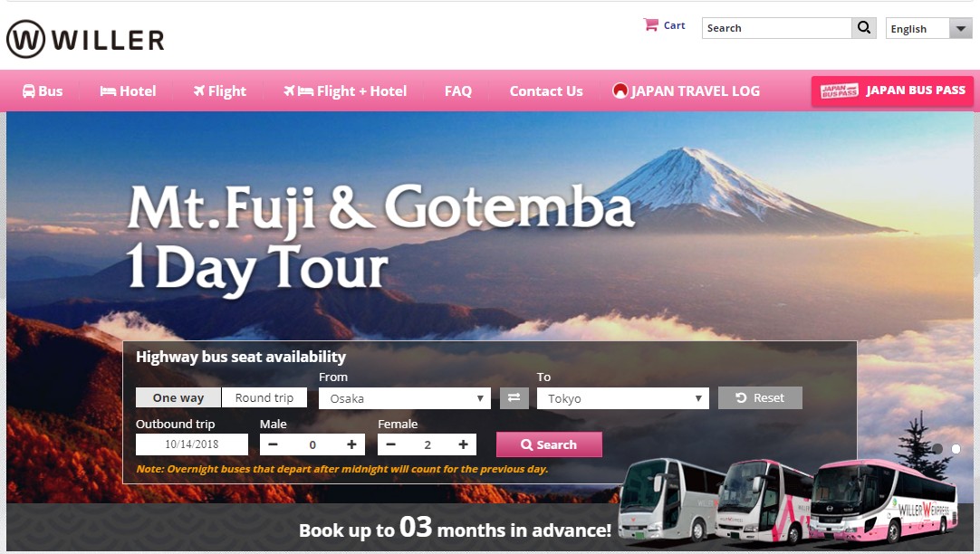Select the Round trip option
The image size is (980, 554).
264,397
